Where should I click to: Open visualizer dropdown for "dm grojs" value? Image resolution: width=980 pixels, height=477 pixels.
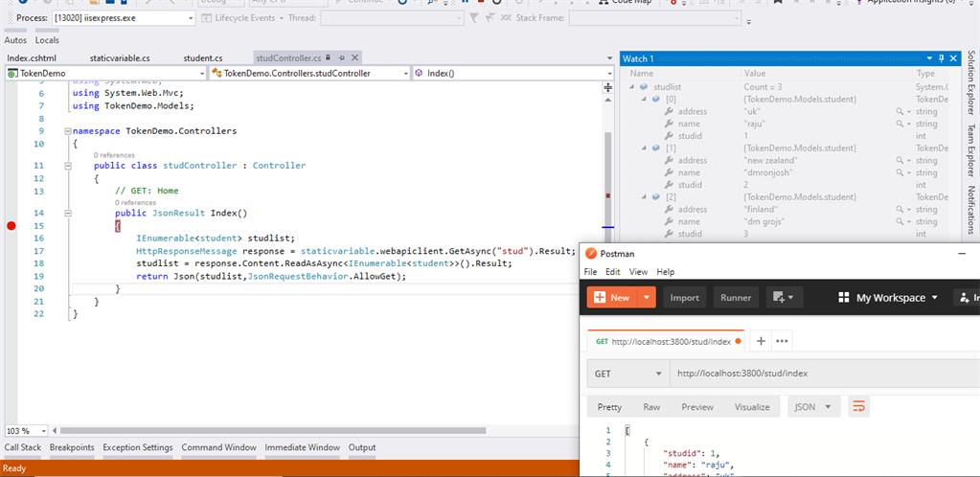pos(908,221)
